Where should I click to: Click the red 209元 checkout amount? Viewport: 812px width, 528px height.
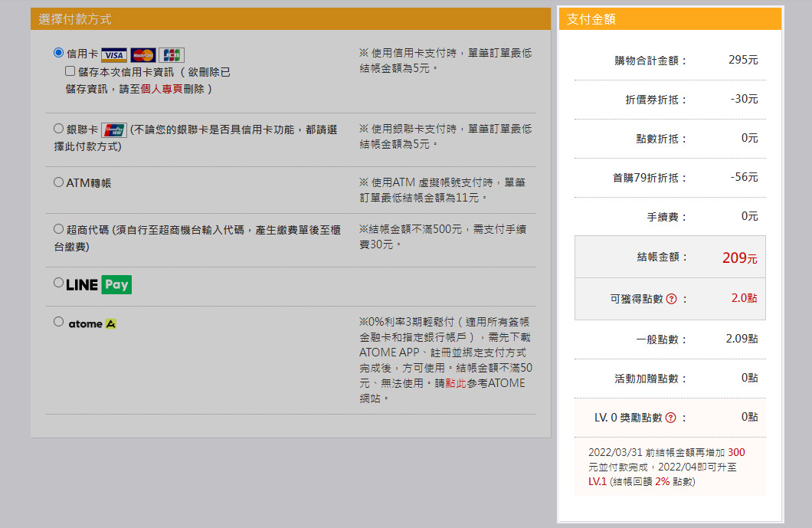pos(739,258)
